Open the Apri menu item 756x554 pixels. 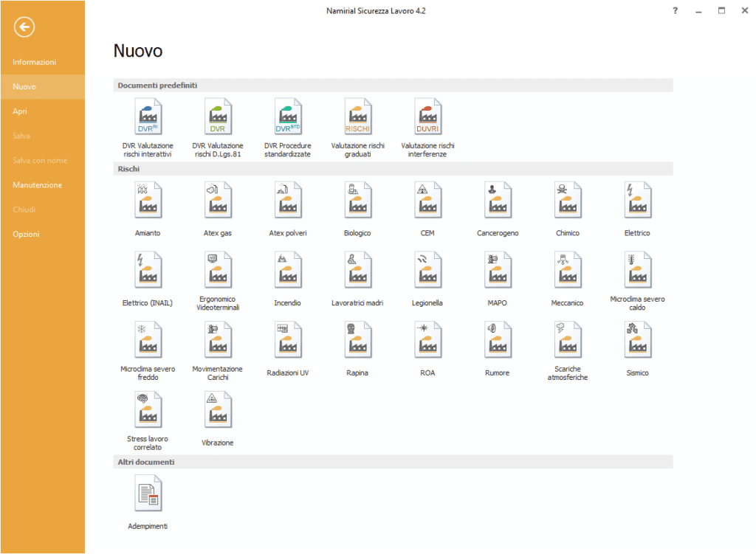click(20, 111)
